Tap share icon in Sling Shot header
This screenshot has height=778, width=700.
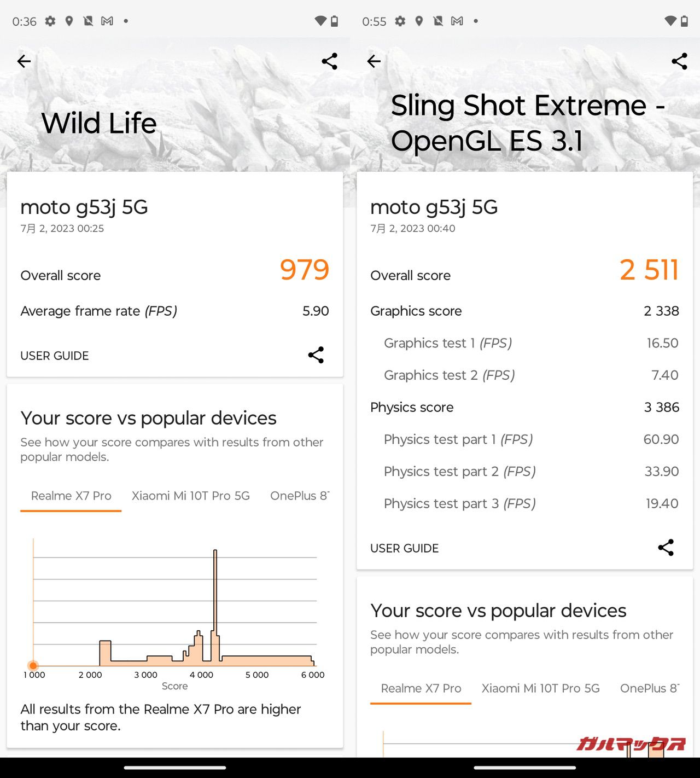click(679, 61)
